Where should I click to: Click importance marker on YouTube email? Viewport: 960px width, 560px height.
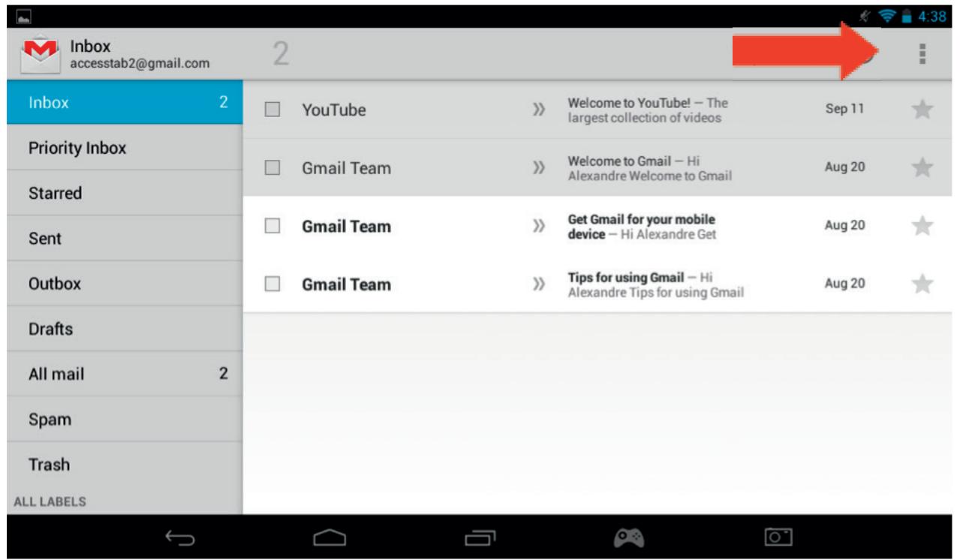tap(537, 110)
